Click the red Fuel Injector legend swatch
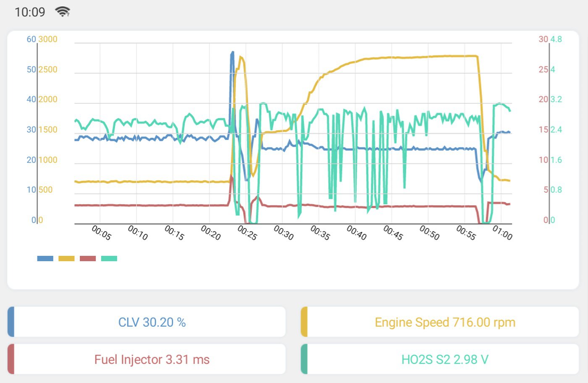The height and width of the screenshot is (383, 588). 88,258
